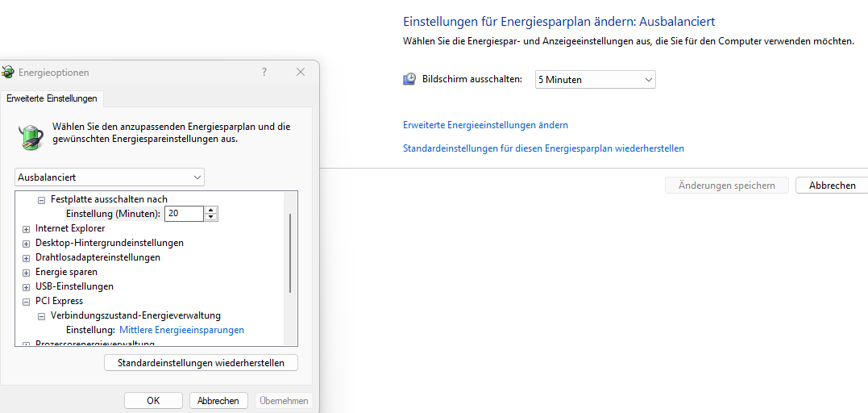Open the help question mark in Energieoptionen
Viewport: 868px width, 413px height.
point(264,72)
